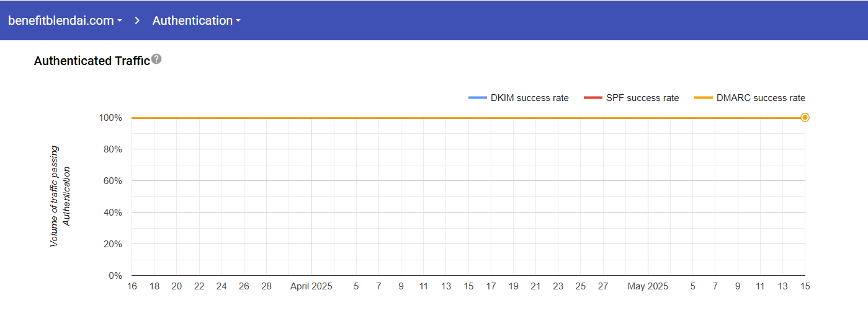Image resolution: width=868 pixels, height=321 pixels.
Task: Select the circled data point on May 15
Action: [x=805, y=118]
